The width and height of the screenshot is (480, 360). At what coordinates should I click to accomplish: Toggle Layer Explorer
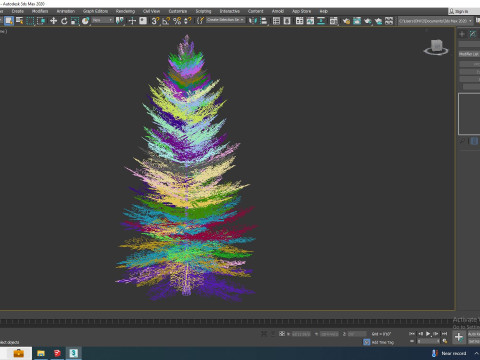point(287,21)
